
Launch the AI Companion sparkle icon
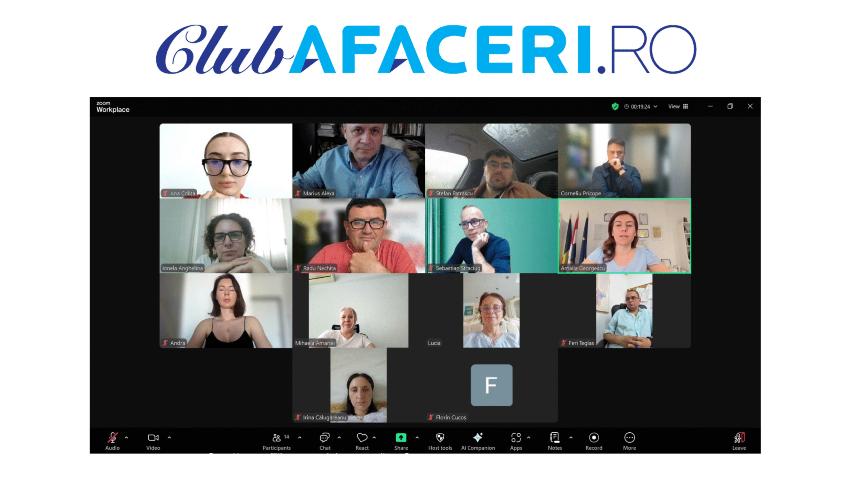[478, 437]
